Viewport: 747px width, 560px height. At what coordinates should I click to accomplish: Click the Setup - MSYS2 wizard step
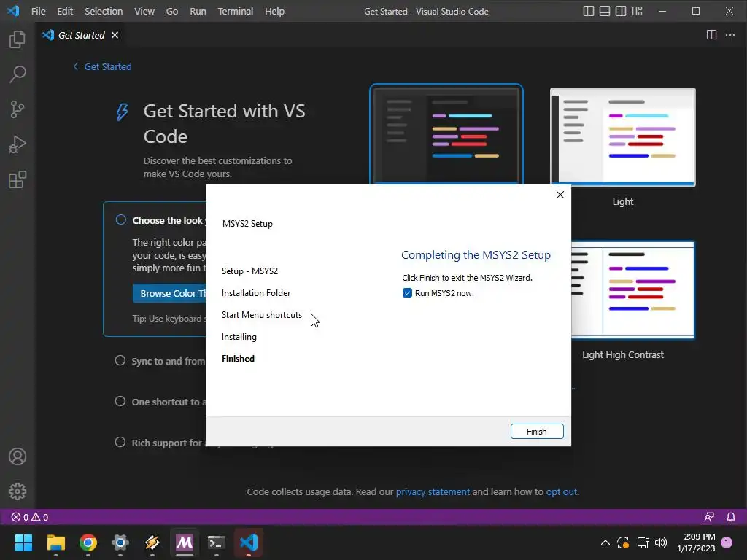coord(249,271)
